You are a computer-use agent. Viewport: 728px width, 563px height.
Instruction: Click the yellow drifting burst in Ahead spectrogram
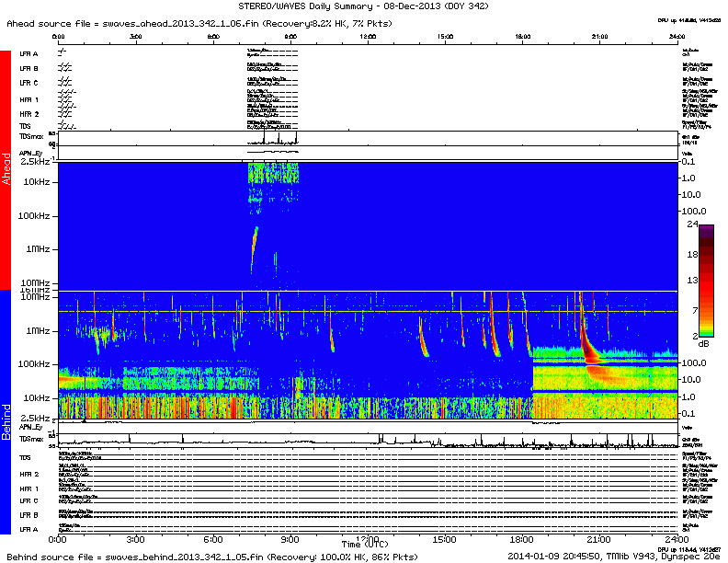pyautogui.click(x=254, y=244)
